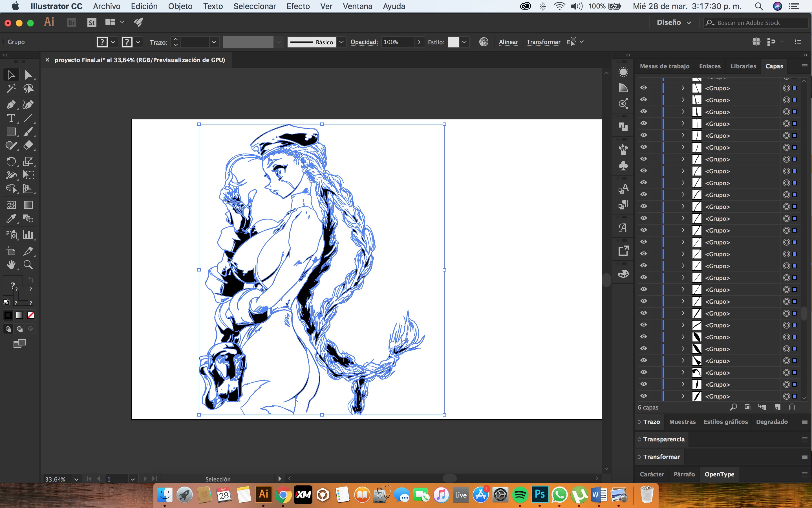Open the fill color dropdown arrow
Viewport: 812px width, 508px height.
[113, 42]
